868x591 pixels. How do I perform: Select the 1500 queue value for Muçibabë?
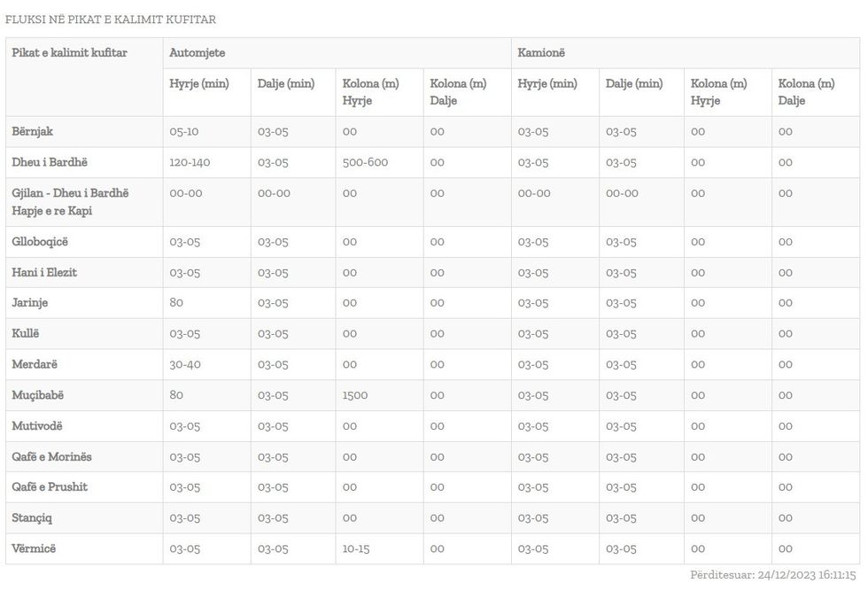(x=355, y=395)
